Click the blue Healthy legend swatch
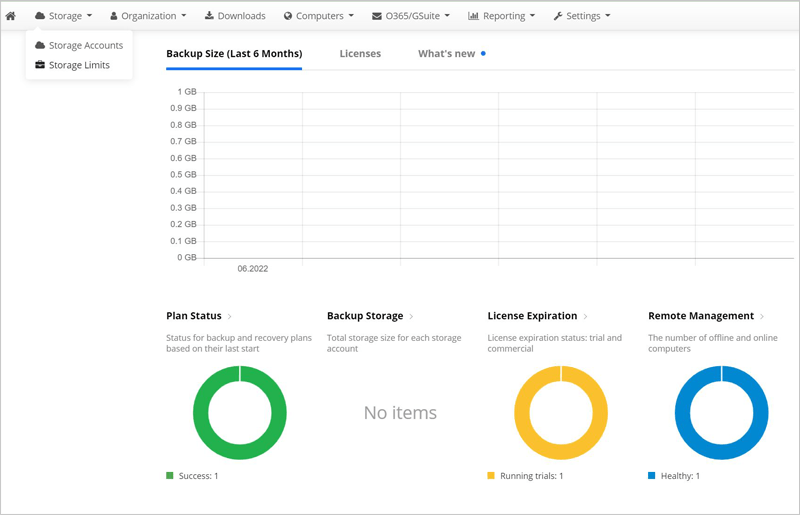Viewport: 800px width, 515px height. tap(652, 476)
